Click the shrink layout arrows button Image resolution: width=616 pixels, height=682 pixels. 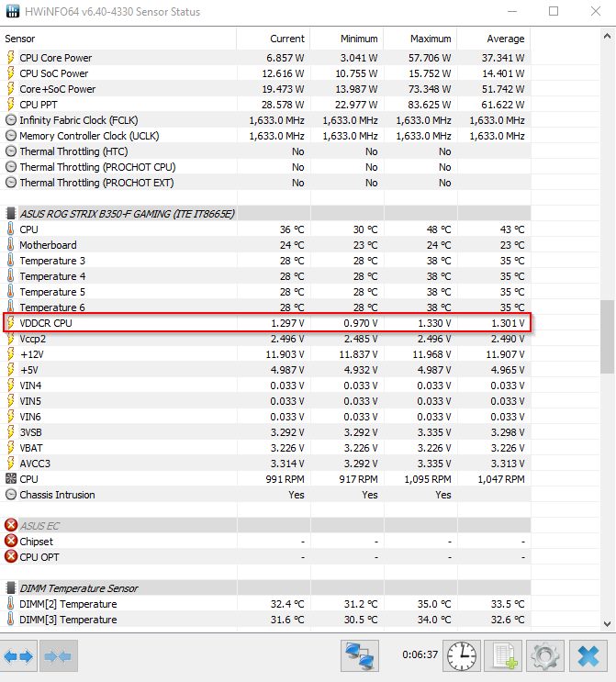tap(58, 656)
